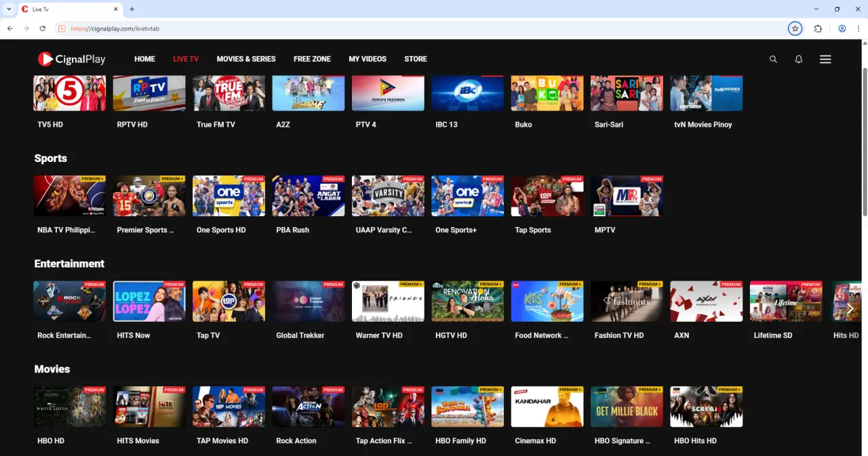Bookmark this page with the star
Image resolution: width=868 pixels, height=456 pixels.
tap(795, 28)
